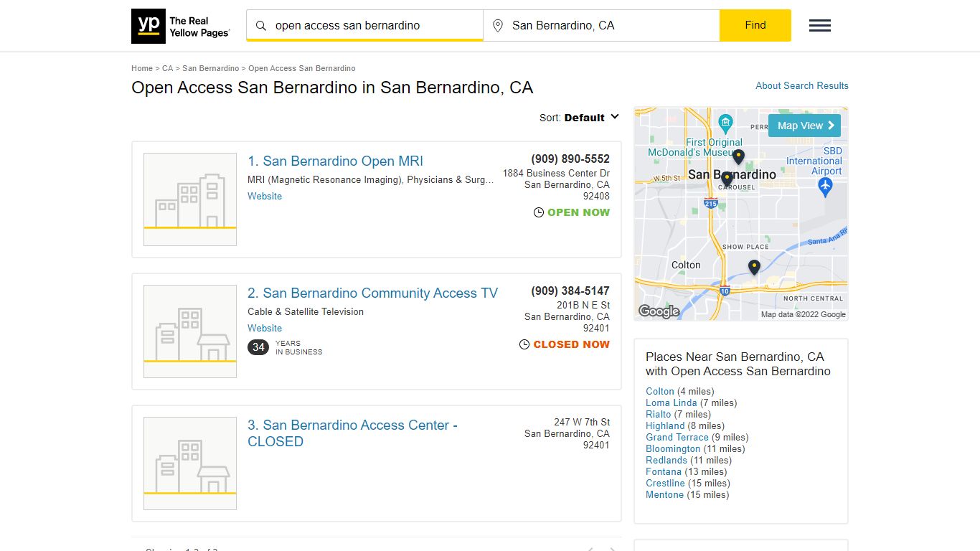Click San Bernardino Access Center building thumbnail

[190, 463]
